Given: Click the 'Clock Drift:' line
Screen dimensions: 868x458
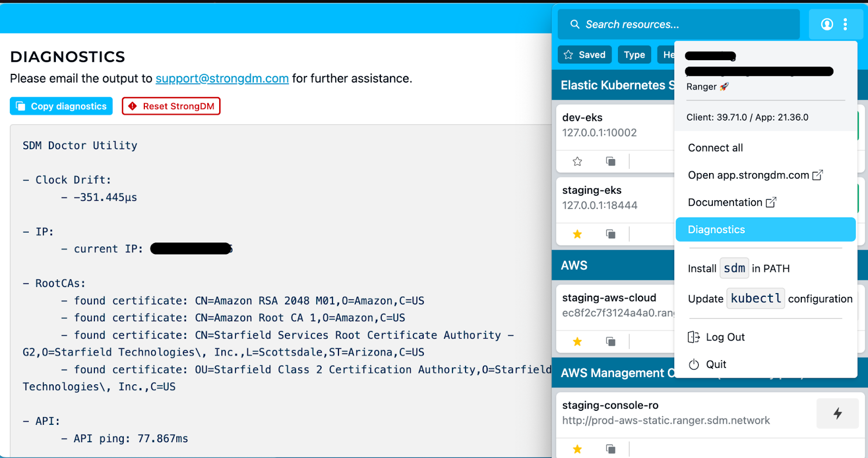Looking at the screenshot, I should pos(67,180).
